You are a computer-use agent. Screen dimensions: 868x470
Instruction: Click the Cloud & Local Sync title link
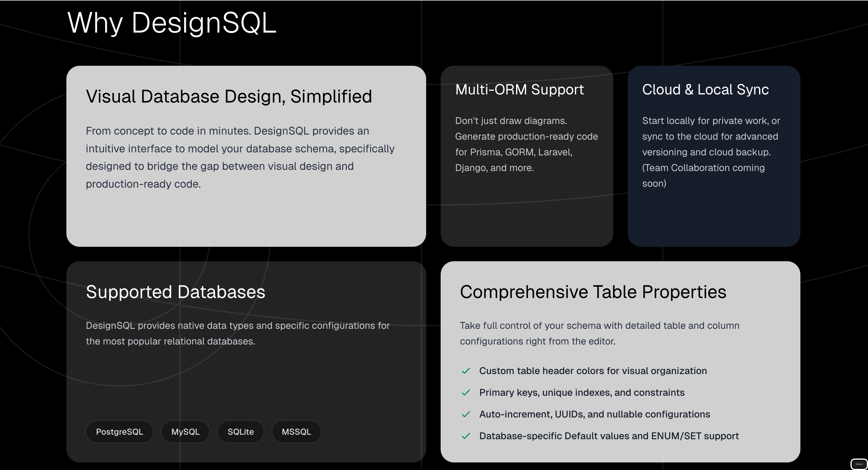[706, 90]
